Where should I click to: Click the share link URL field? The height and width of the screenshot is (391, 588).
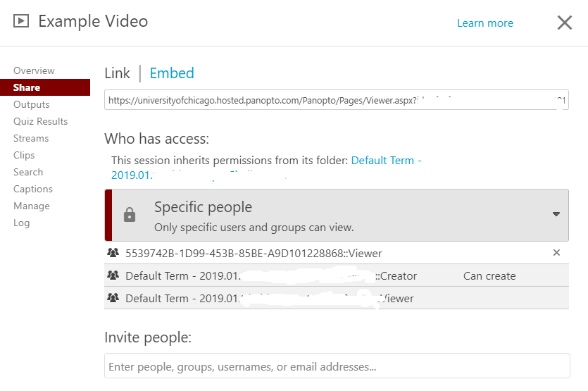coord(337,100)
